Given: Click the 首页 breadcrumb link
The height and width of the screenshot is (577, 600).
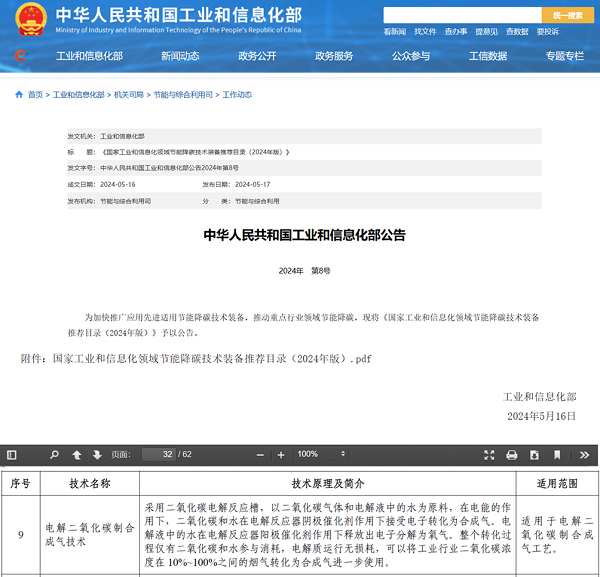Looking at the screenshot, I should click(35, 95).
